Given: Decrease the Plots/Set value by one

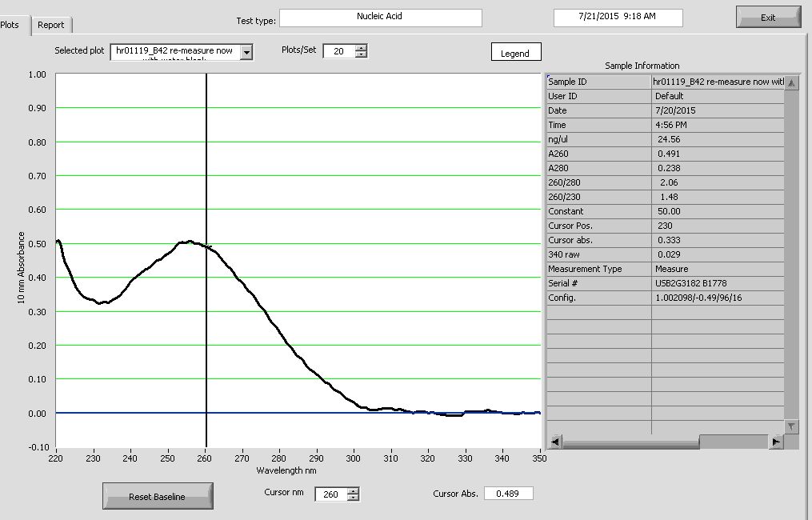Looking at the screenshot, I should click(x=361, y=54).
